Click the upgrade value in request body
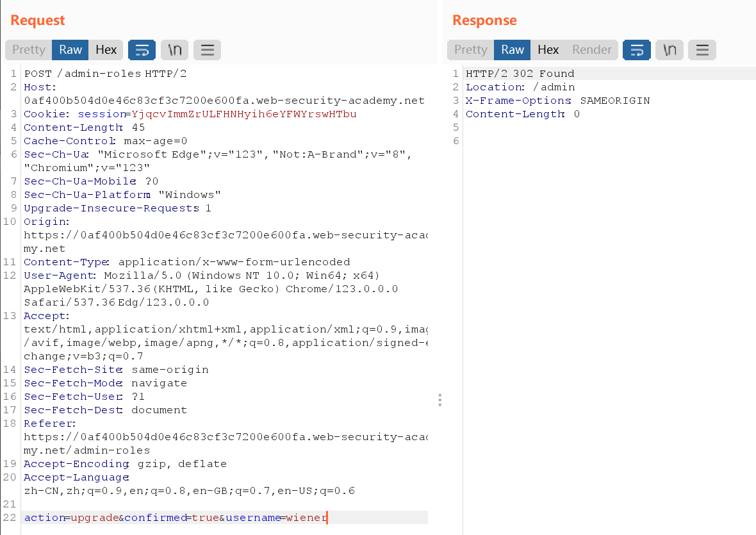 (94, 518)
